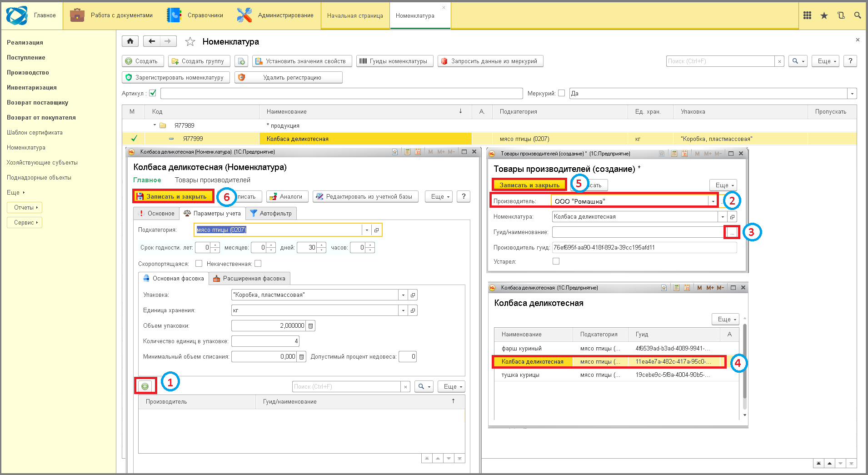Viewport: 868px width, 475px height.
Task: Add Номенклатура page to favorites star
Action: coord(190,42)
